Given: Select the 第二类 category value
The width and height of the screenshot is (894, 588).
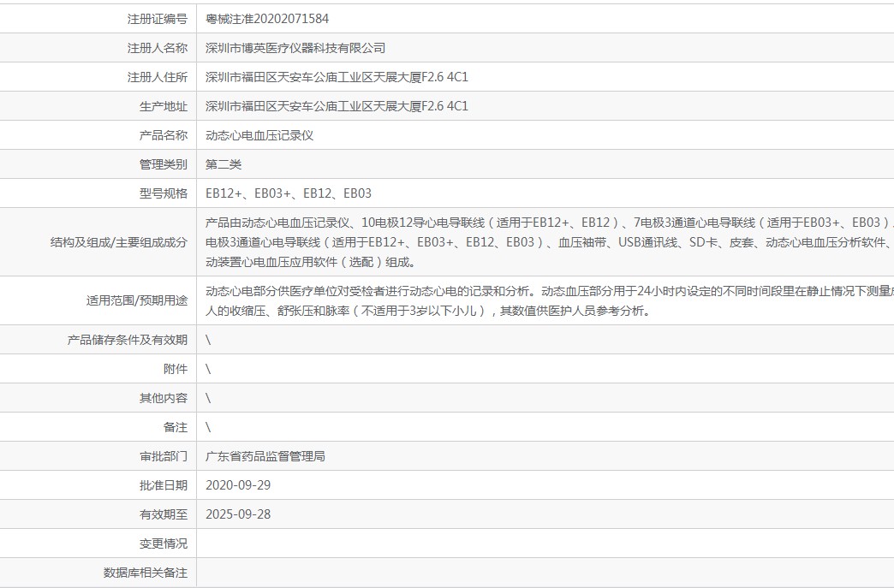Looking at the screenshot, I should coord(223,164).
